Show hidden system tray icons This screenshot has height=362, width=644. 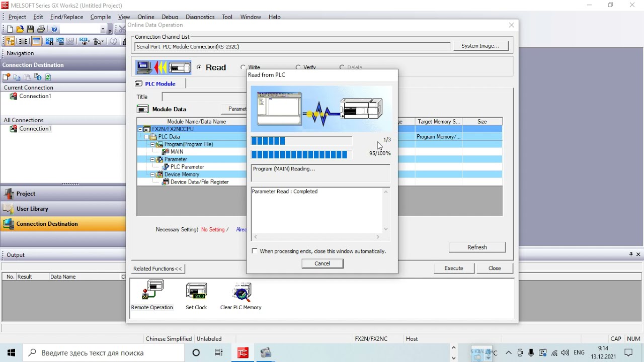tap(509, 352)
